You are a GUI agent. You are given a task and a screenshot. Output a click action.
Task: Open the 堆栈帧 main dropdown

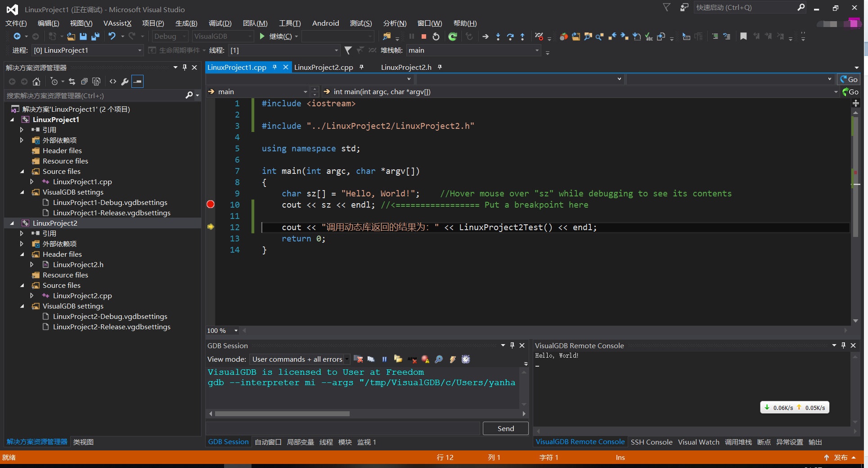(537, 50)
